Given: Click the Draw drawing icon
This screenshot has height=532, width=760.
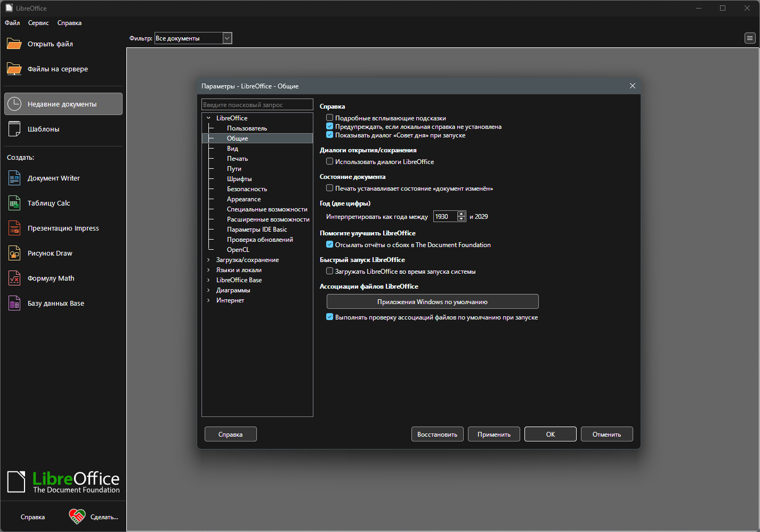Looking at the screenshot, I should (x=14, y=253).
